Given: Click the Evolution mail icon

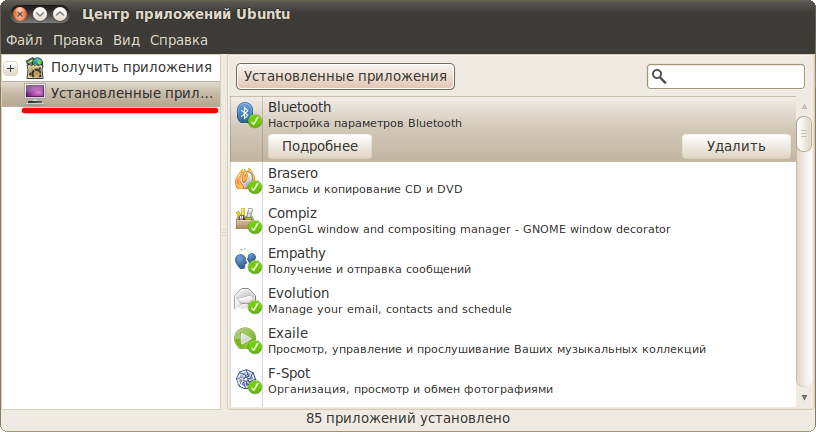Looking at the screenshot, I should [x=248, y=301].
